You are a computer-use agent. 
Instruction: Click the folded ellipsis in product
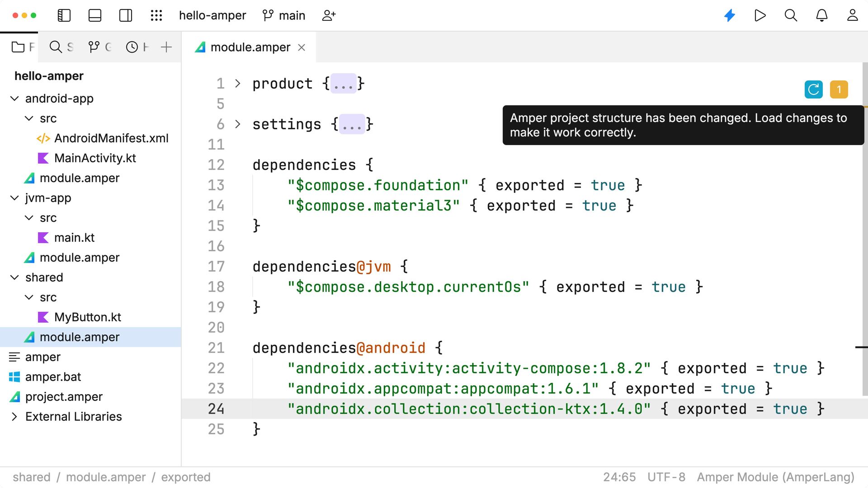coord(344,84)
